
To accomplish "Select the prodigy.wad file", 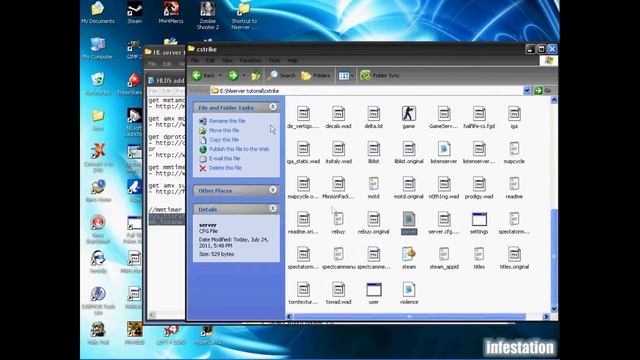I will [479, 188].
